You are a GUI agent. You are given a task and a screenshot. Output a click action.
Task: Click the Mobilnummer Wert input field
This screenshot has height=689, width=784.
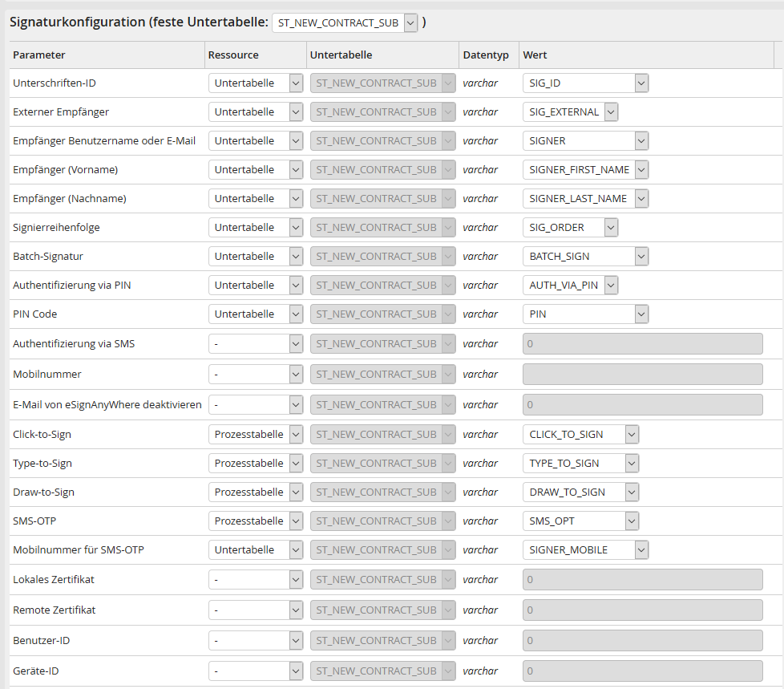[642, 374]
